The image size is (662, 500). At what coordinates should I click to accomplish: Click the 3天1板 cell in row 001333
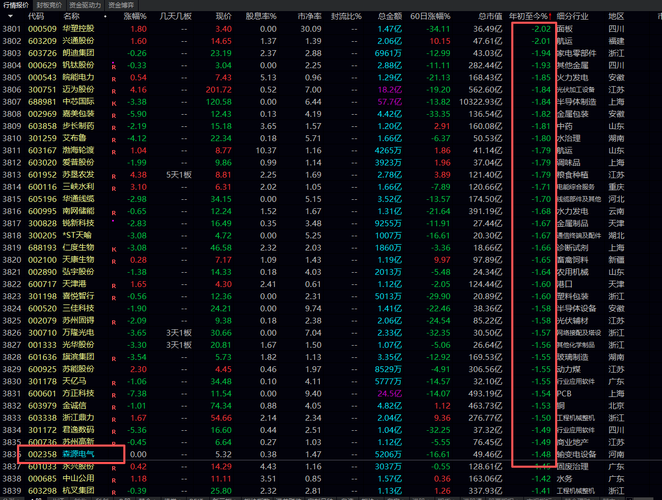pyautogui.click(x=179, y=345)
